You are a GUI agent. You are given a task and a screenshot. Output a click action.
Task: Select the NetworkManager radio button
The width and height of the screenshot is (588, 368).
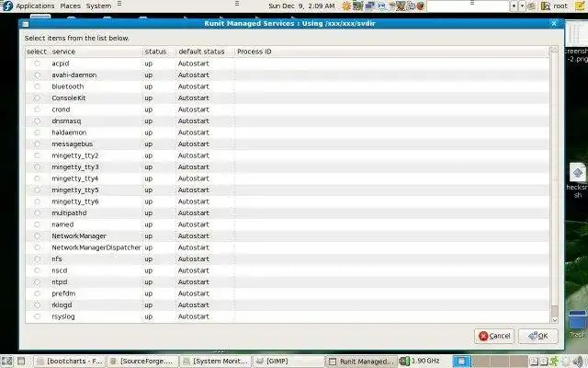click(37, 236)
